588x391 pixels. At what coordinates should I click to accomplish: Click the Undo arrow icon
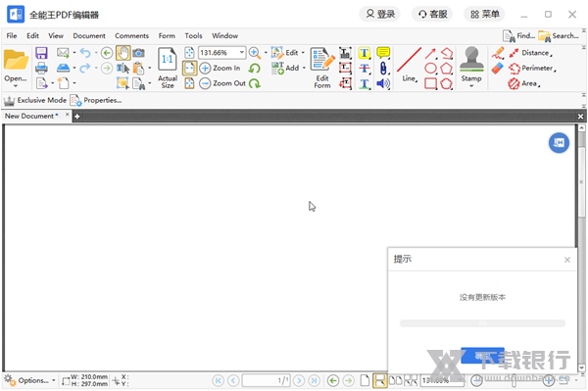tap(85, 53)
